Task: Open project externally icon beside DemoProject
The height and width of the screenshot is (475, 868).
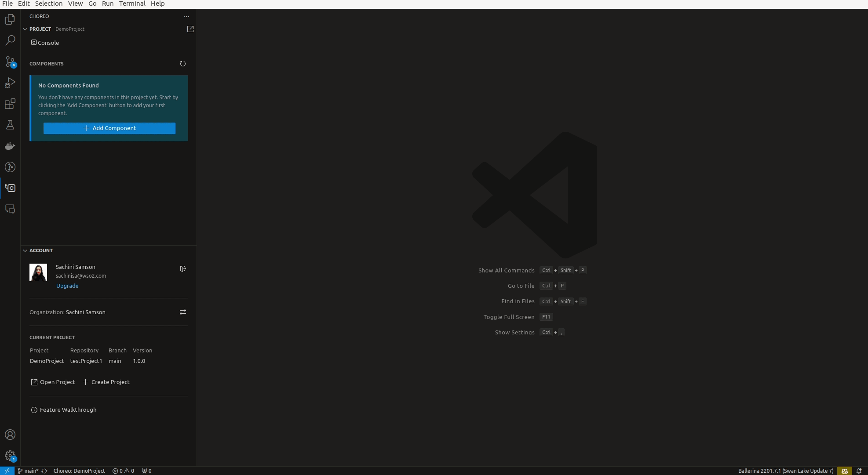Action: point(190,29)
